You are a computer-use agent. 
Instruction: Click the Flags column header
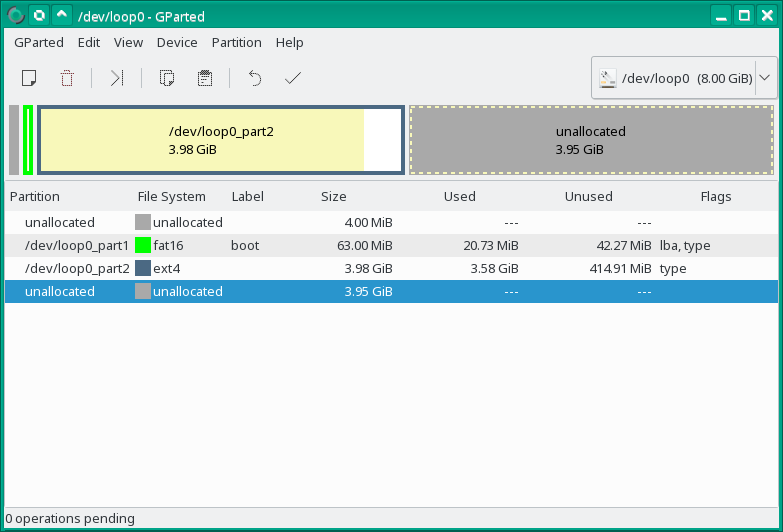(716, 196)
